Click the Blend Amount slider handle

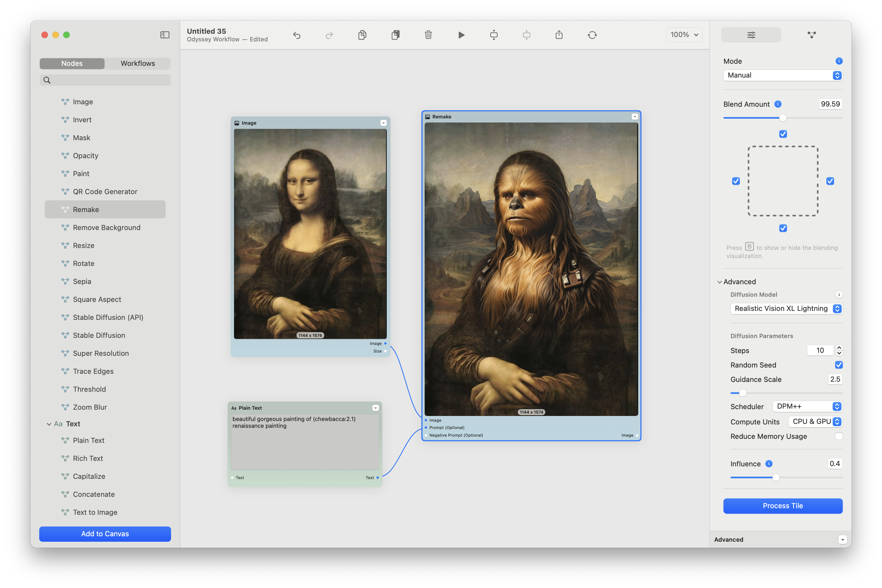click(x=783, y=118)
